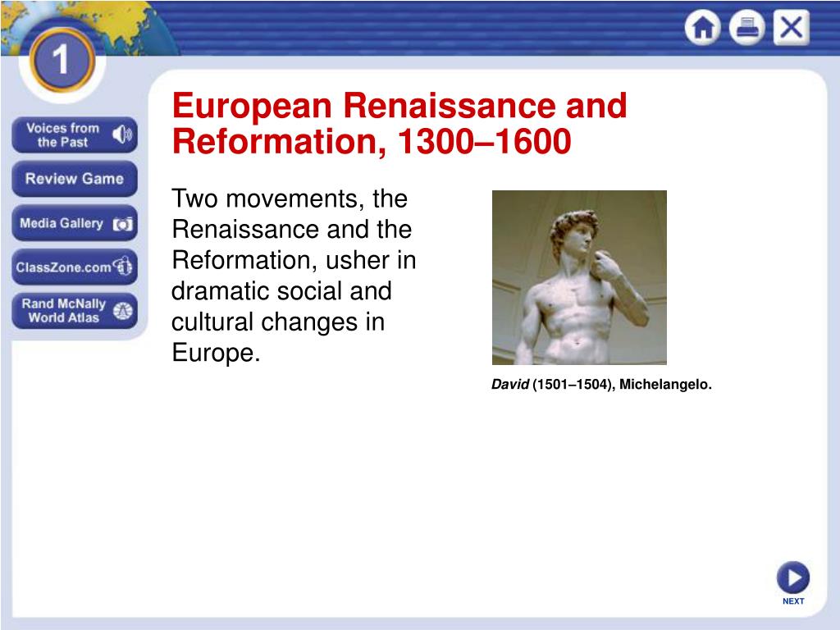The width and height of the screenshot is (840, 630).
Task: Launch the Review Game
Action: pos(75,179)
